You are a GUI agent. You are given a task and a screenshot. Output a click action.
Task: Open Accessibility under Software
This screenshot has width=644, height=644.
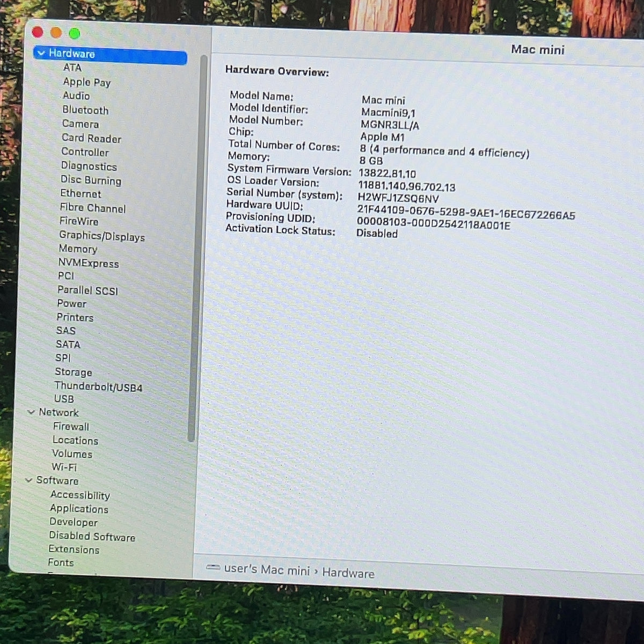(80, 495)
